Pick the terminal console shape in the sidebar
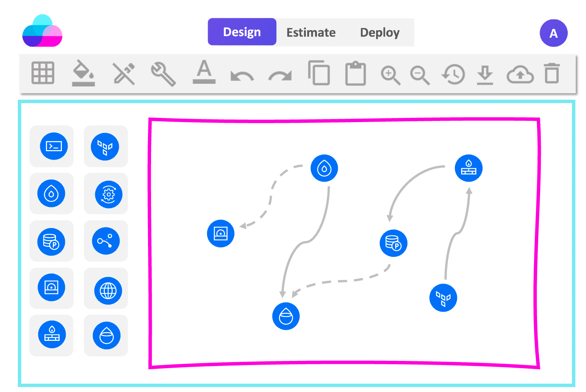 [52, 146]
